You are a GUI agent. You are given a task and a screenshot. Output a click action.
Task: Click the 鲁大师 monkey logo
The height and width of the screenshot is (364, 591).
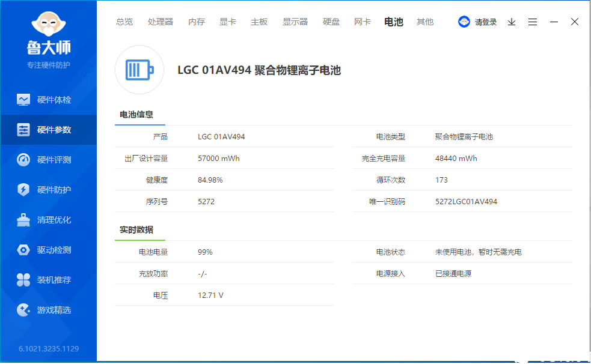coord(49,23)
